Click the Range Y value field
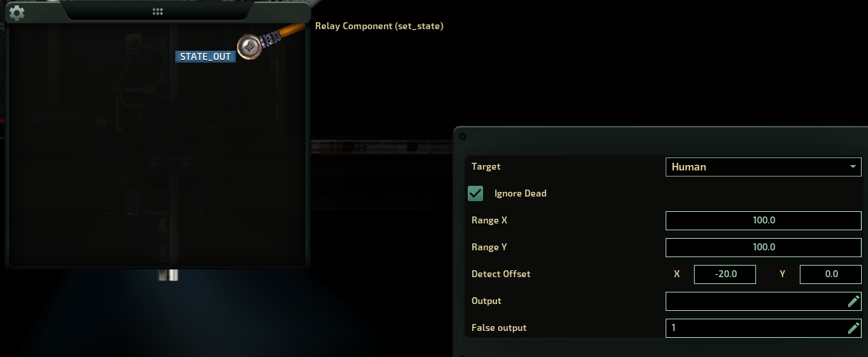 [764, 247]
